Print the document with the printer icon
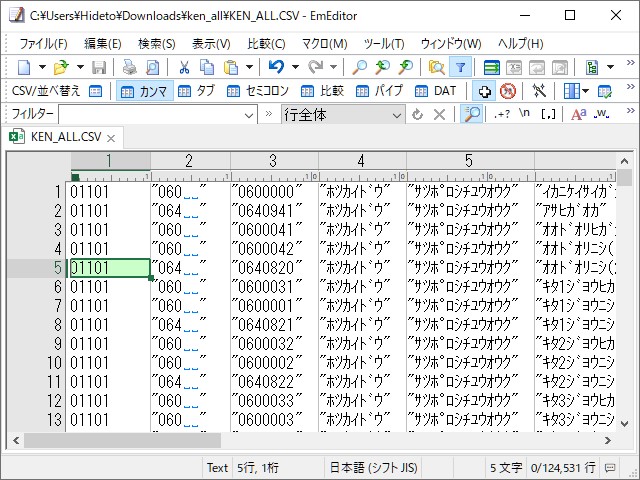Image resolution: width=640 pixels, height=480 pixels. (x=130, y=67)
